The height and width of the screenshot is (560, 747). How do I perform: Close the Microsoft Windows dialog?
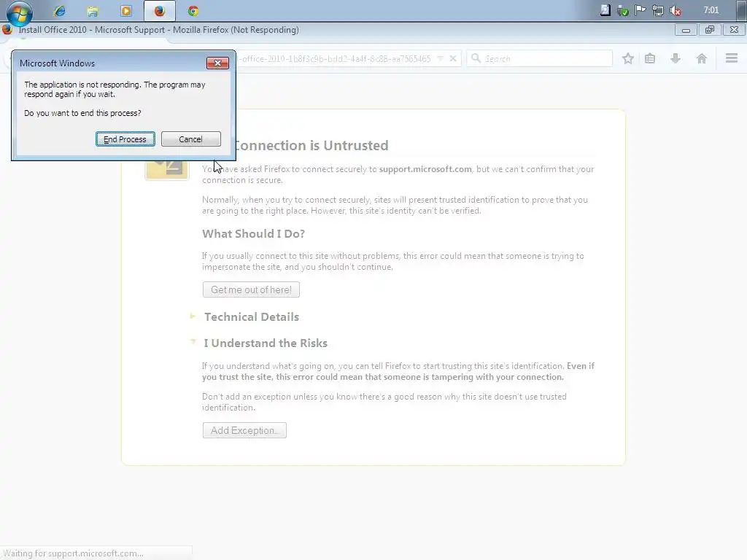[x=217, y=63]
